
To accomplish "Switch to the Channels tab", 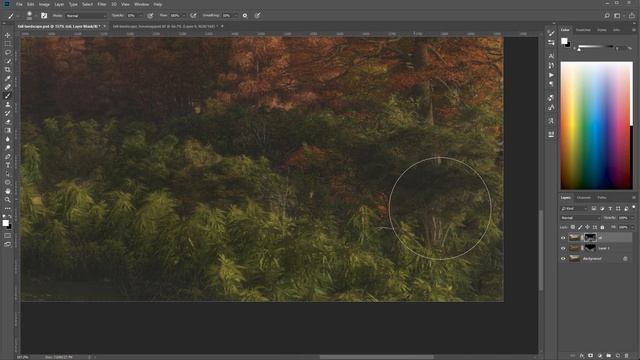I will 584,198.
